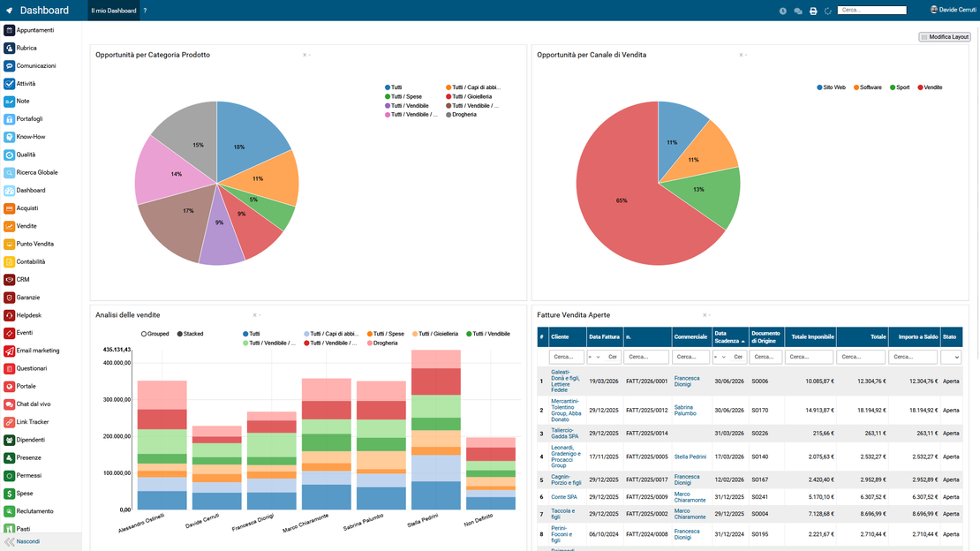Open the chat bubbles icon in top bar

point(798,11)
